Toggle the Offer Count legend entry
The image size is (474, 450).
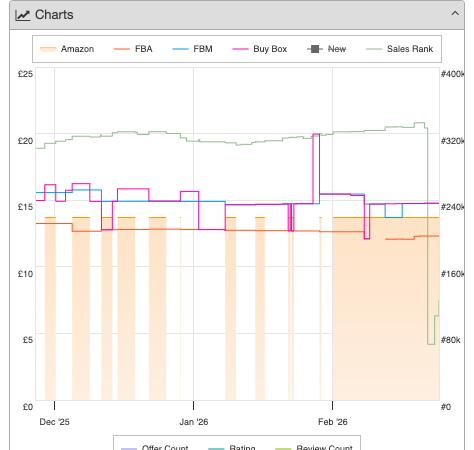coord(155,447)
